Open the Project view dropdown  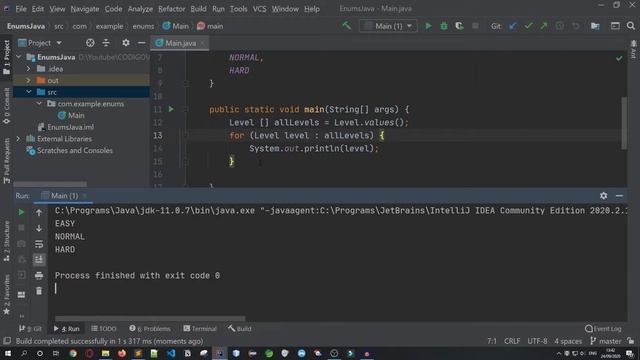[40, 43]
